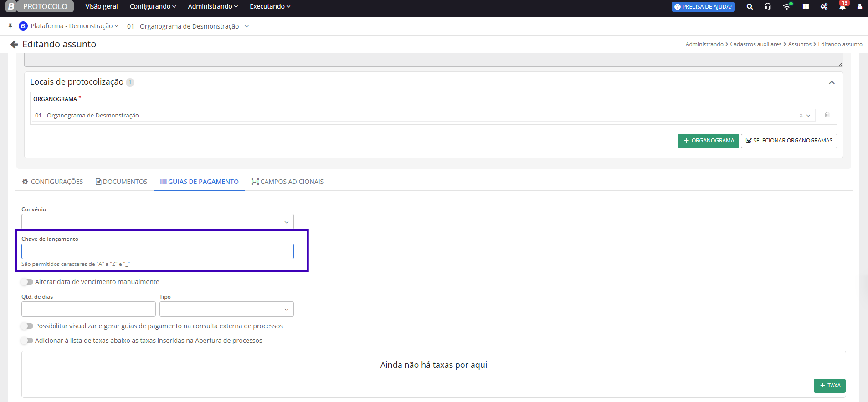
Task: Click the + Taxa button
Action: point(829,386)
